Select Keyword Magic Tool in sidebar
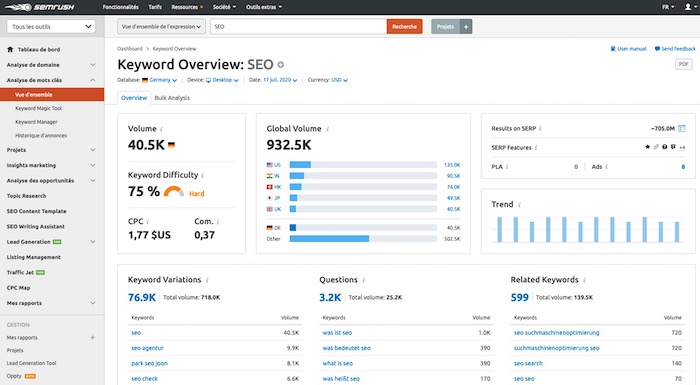This screenshot has height=385, width=700. tap(38, 109)
